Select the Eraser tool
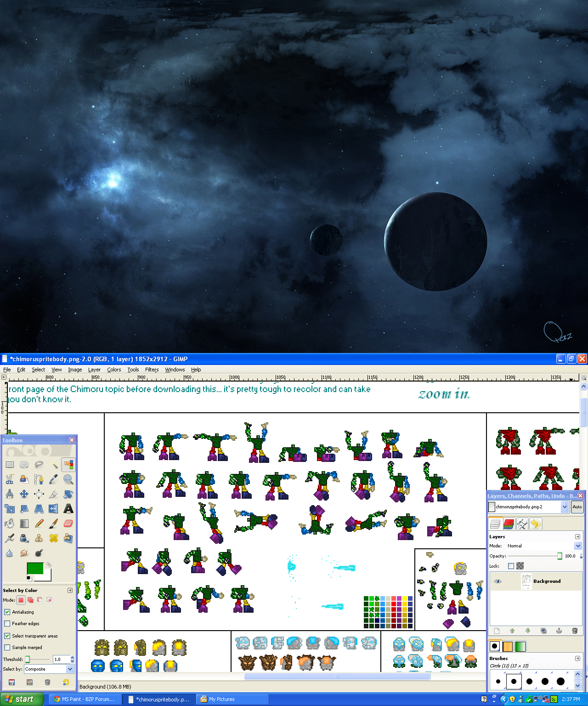The width and height of the screenshot is (588, 706). 68,524
